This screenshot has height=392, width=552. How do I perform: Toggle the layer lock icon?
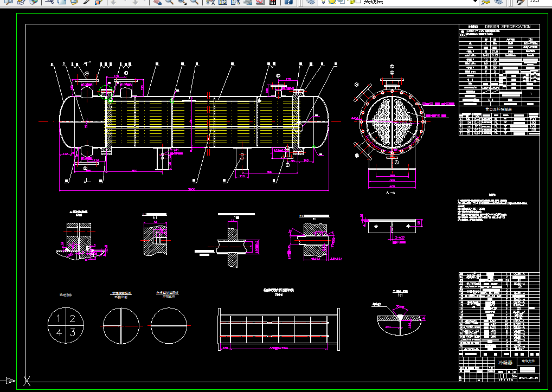point(351,2)
